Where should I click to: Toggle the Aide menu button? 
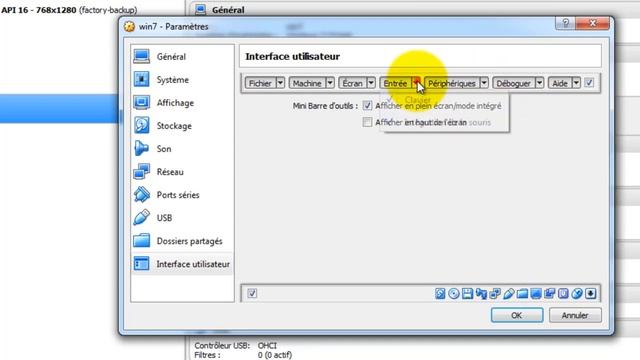[560, 83]
